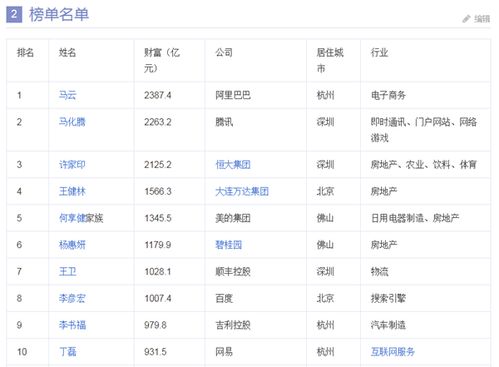Select the wealth value 1179.9

coord(158,245)
